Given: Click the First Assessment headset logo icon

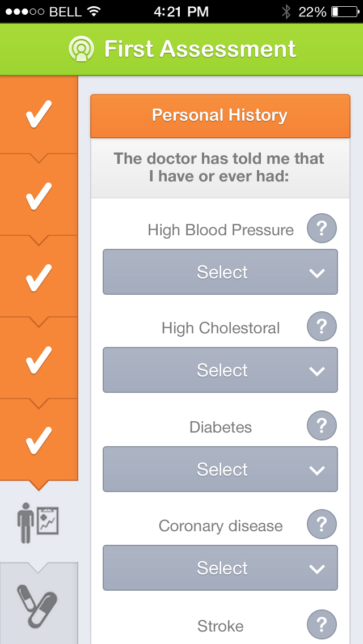Looking at the screenshot, I should pos(82,48).
